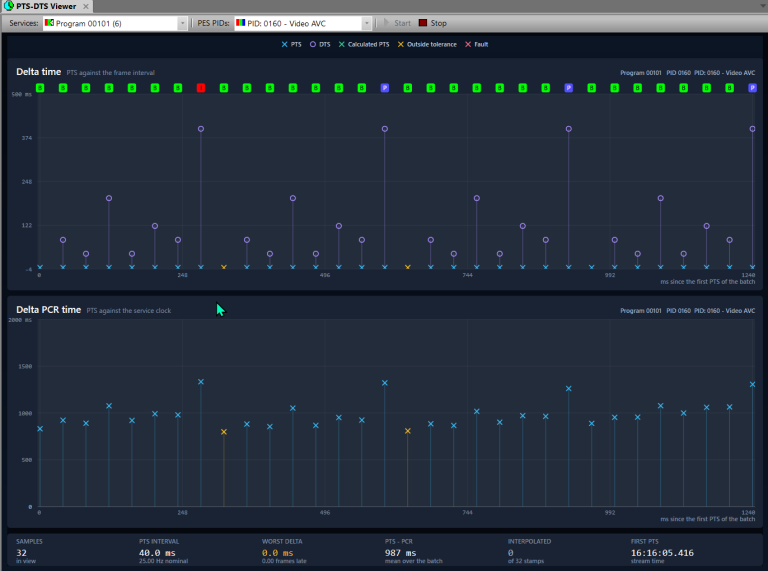The height and width of the screenshot is (571, 768).
Task: Click the 'of 32 stamps' caption
Action: [x=526, y=561]
